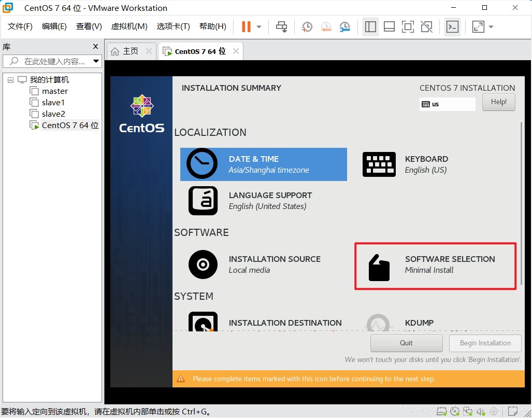
Task: Click SOFTWARE SELECTION Minimal Install label
Action: [x=450, y=264]
